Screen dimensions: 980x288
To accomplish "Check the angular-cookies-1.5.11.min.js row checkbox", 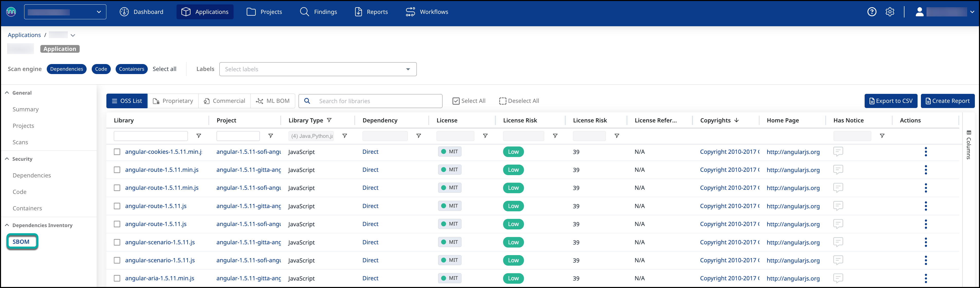I will [x=117, y=152].
